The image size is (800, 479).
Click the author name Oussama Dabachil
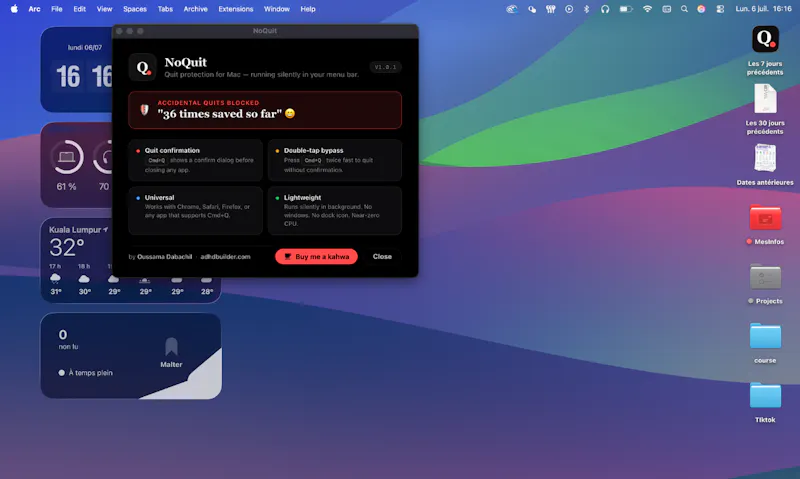pyautogui.click(x=164, y=257)
